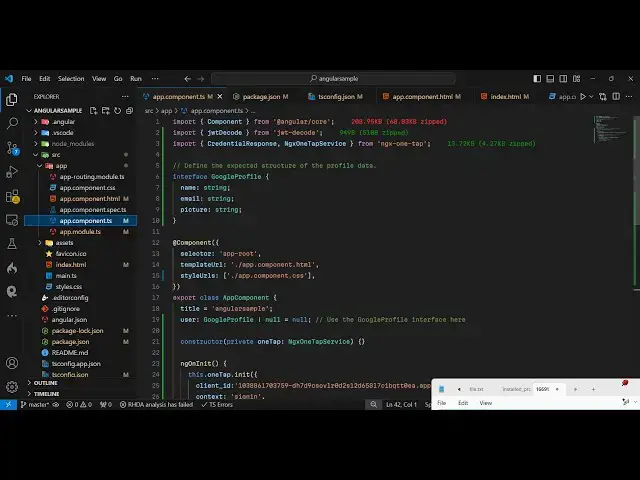Open the Explorer view in the activity bar
Image resolution: width=640 pixels, height=480 pixels.
12,99
